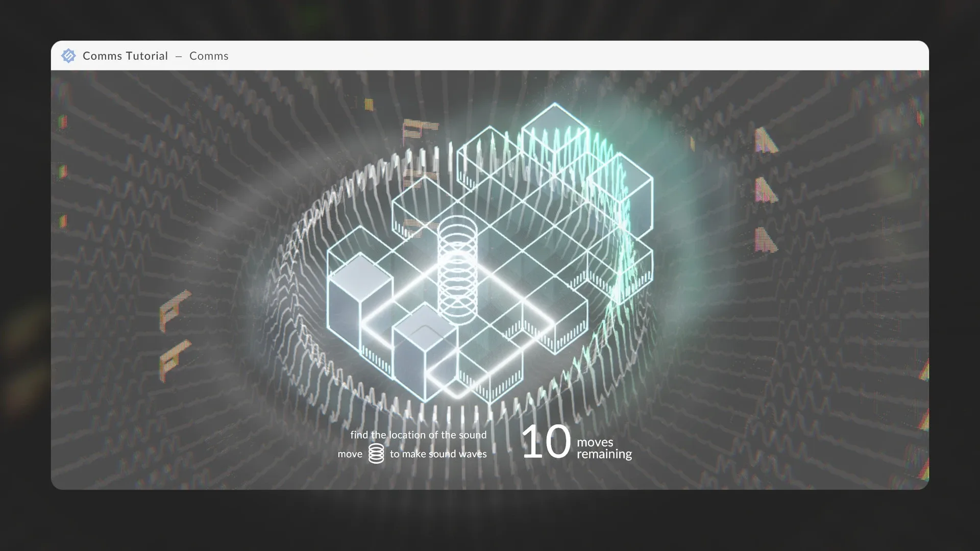980x551 pixels.
Task: Click the Comms Tutorial window title
Action: pos(125,56)
